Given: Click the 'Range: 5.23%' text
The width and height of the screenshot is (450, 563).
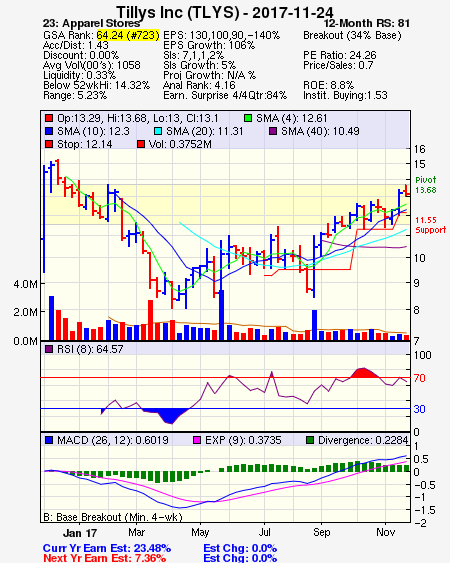Looking at the screenshot, I should [75, 96].
